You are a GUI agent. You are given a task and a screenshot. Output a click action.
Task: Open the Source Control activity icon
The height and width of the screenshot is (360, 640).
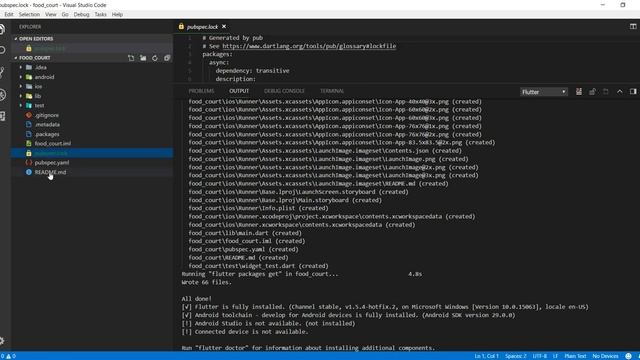[2, 73]
